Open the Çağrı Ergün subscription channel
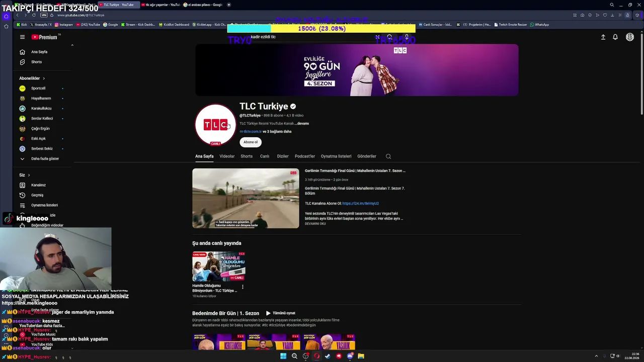644x362 pixels. 40,129
